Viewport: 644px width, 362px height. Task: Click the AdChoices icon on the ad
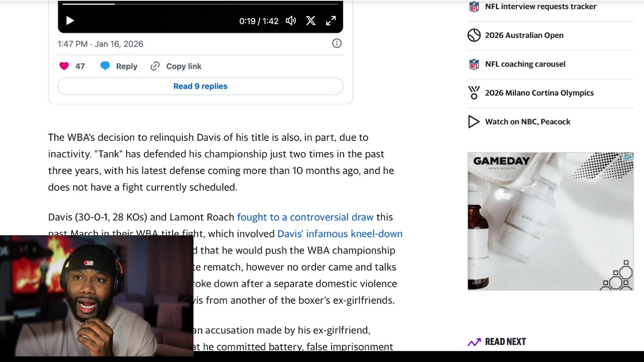628,157
